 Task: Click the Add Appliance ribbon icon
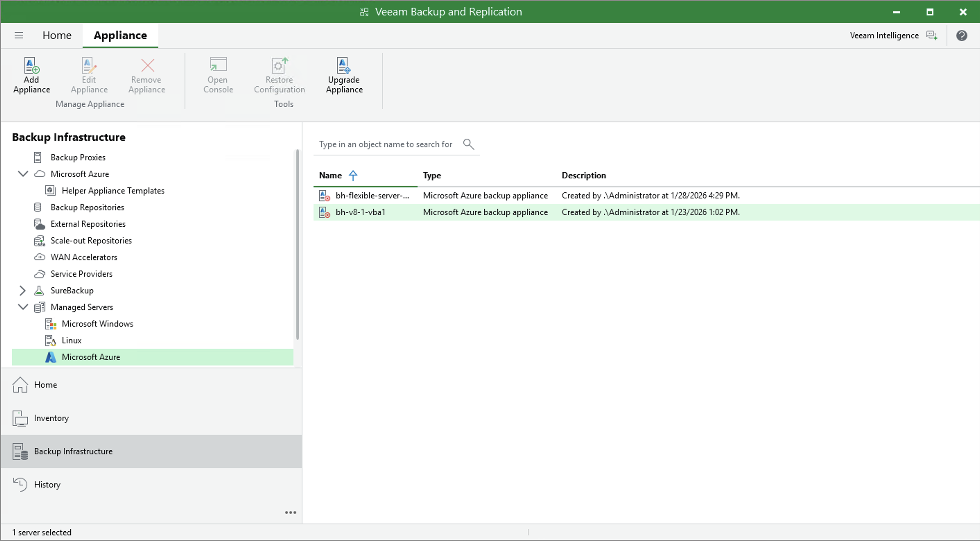point(32,66)
